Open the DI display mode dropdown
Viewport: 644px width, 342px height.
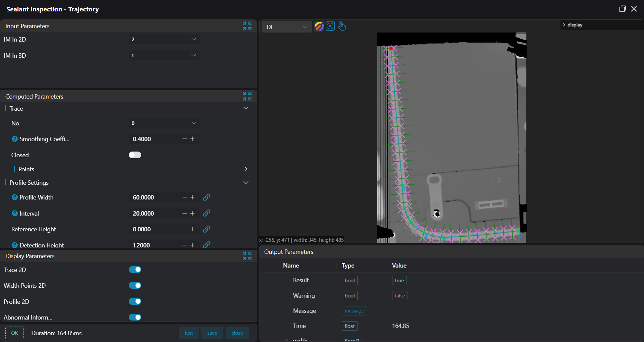(x=286, y=27)
